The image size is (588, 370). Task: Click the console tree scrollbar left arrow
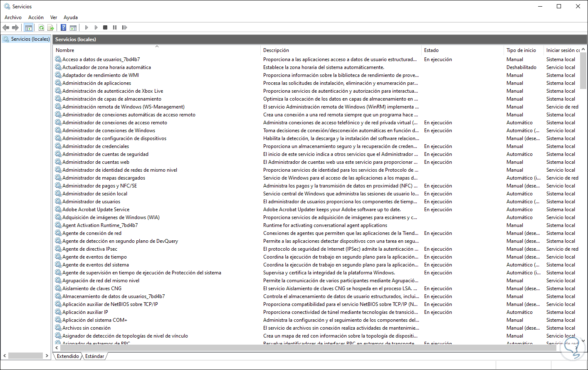point(5,356)
